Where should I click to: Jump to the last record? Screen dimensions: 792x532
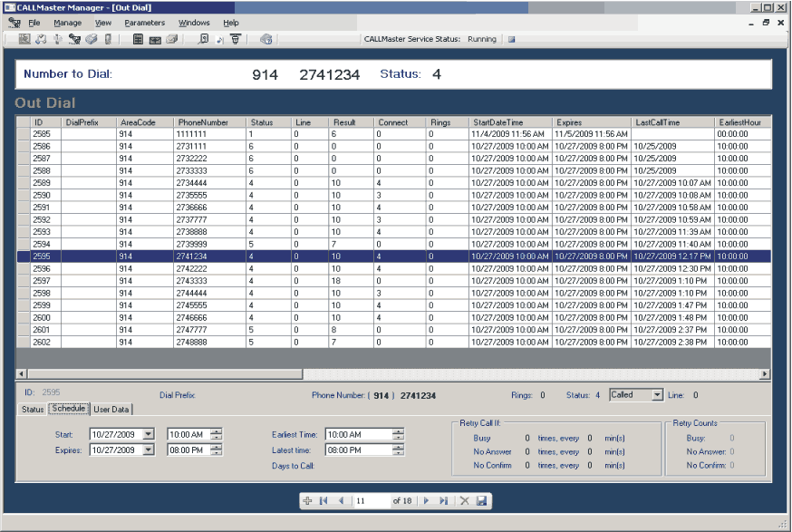point(443,500)
